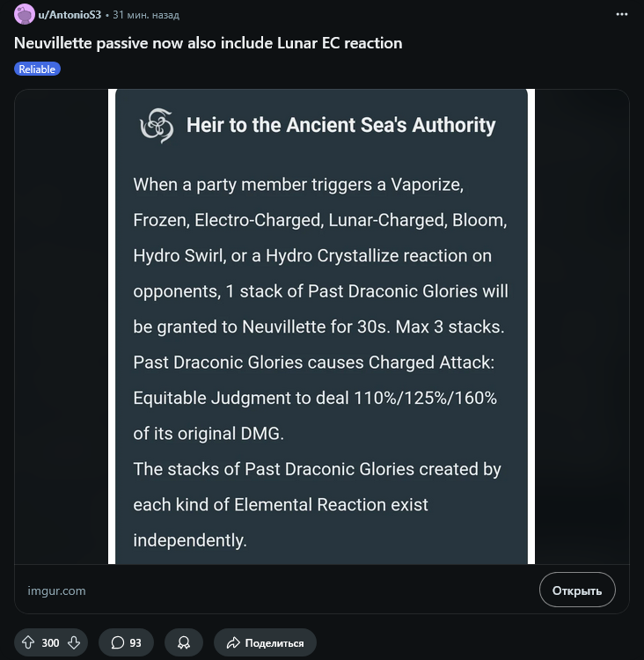The height and width of the screenshot is (660, 644).
Task: Click the 'The stacks of Past Draconic Glories' sentence
Action: coord(317,469)
